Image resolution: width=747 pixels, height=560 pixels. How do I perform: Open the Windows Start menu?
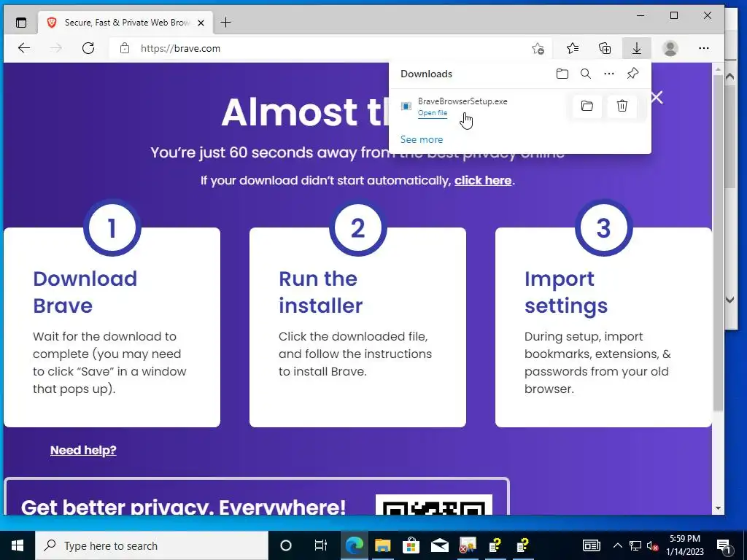(x=18, y=545)
